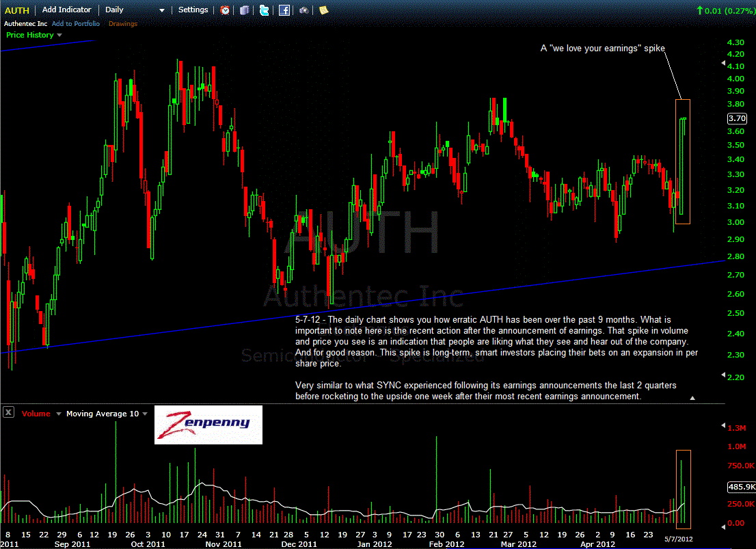The height and width of the screenshot is (549, 756).
Task: Expand the Volume indicator dropdown arrow
Action: click(x=59, y=414)
